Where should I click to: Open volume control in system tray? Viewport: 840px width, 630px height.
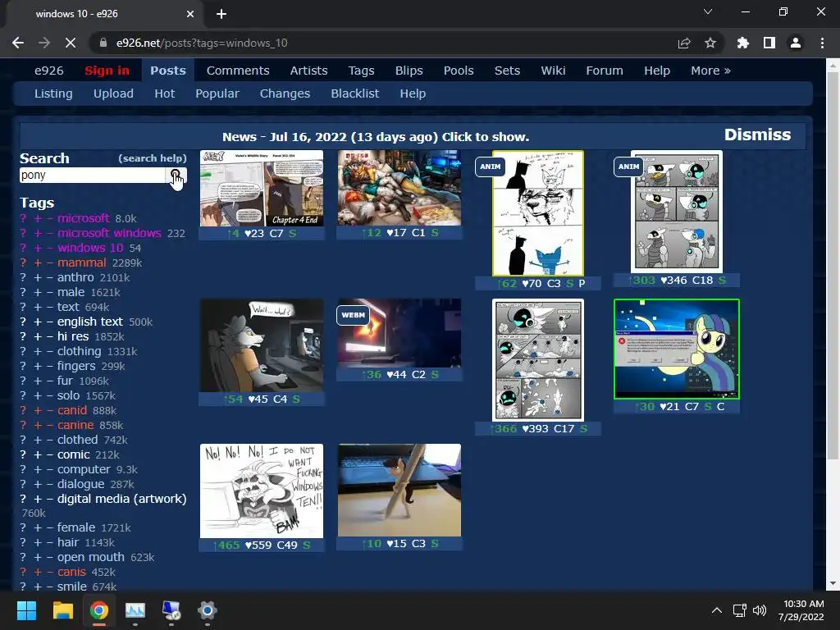point(759,610)
